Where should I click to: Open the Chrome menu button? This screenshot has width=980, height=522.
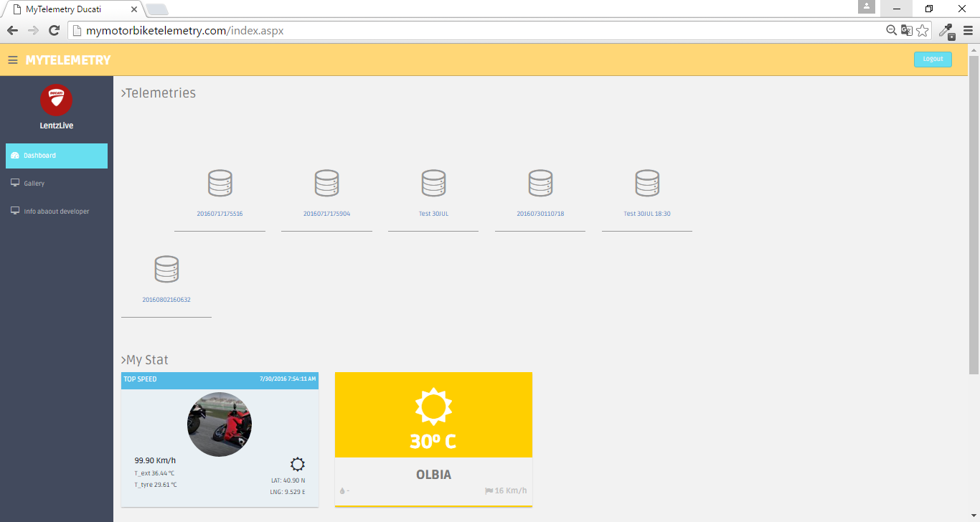(x=968, y=30)
